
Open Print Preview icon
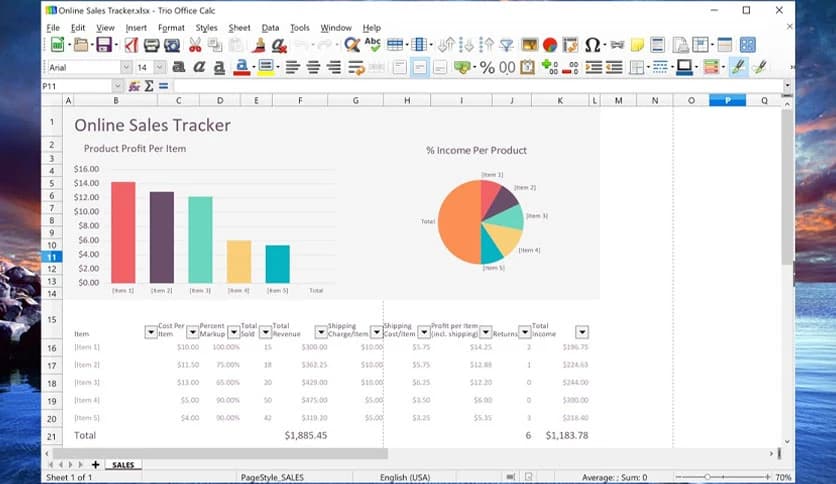tap(172, 45)
